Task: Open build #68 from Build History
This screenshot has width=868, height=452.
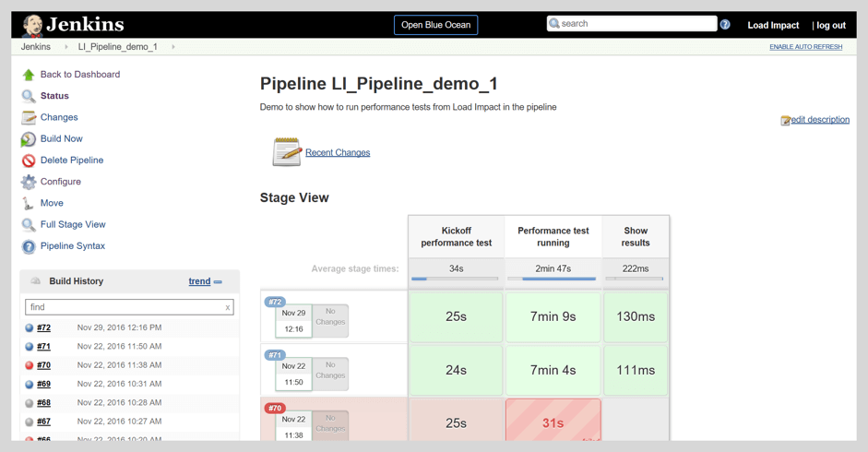Action: click(x=43, y=403)
